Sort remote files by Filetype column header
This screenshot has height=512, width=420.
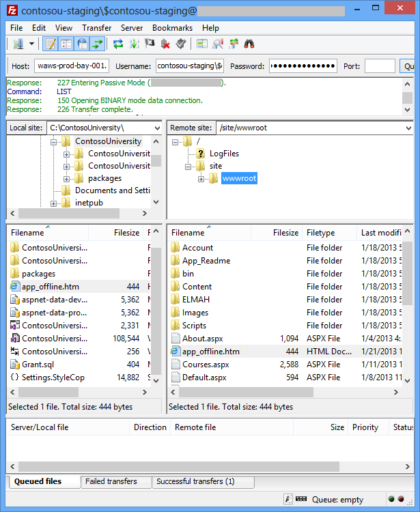320,233
